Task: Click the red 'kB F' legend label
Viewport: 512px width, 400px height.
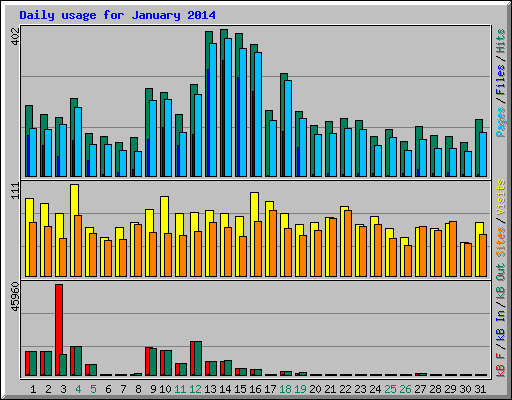Action: point(500,365)
